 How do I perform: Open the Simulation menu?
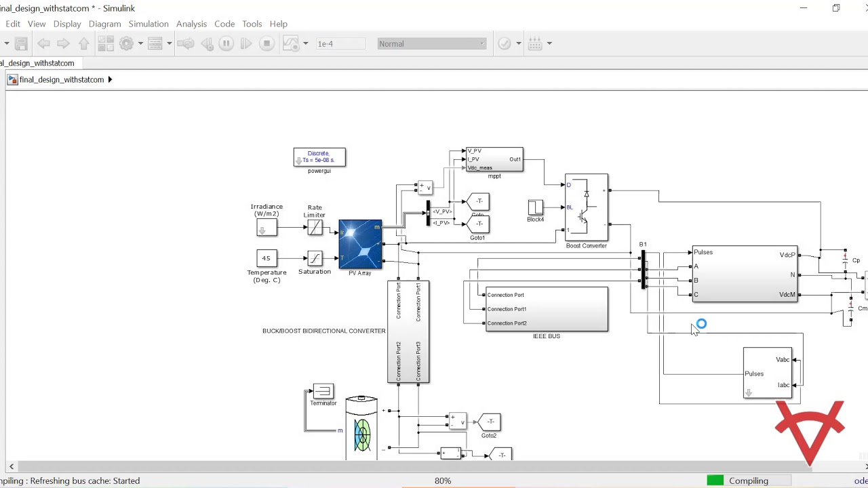click(x=149, y=24)
